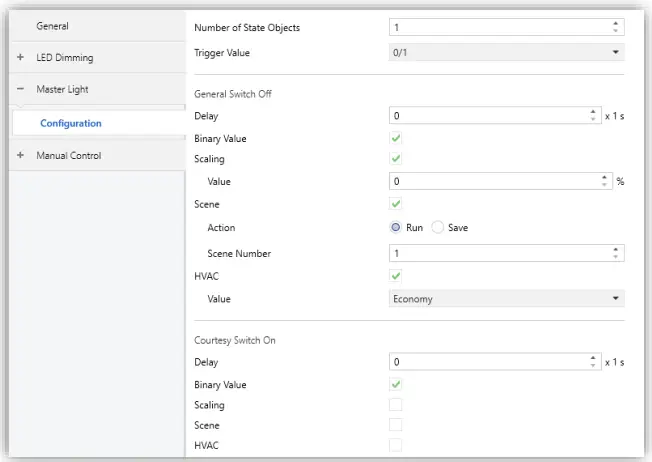Open the HVAC Value Economy dropdown

tap(505, 298)
